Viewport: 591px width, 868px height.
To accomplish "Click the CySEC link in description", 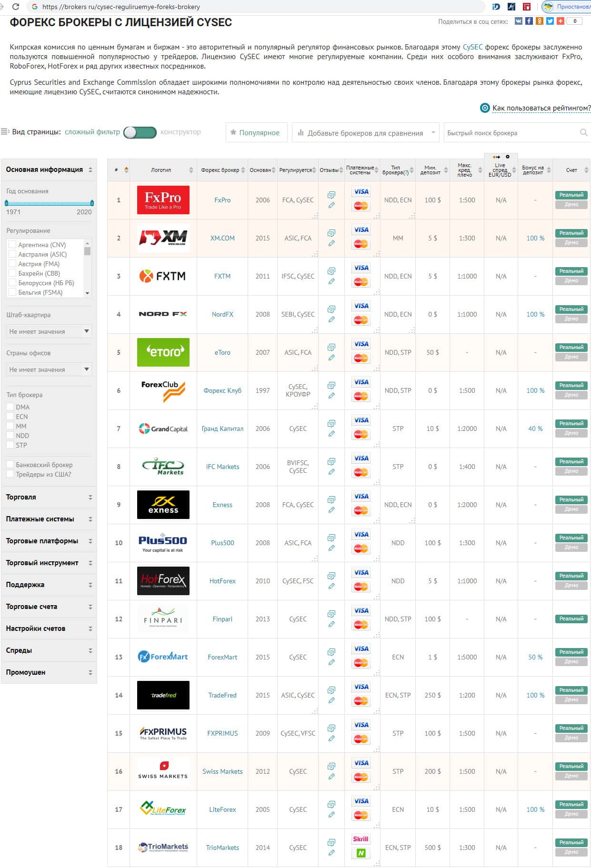I will pos(472,47).
